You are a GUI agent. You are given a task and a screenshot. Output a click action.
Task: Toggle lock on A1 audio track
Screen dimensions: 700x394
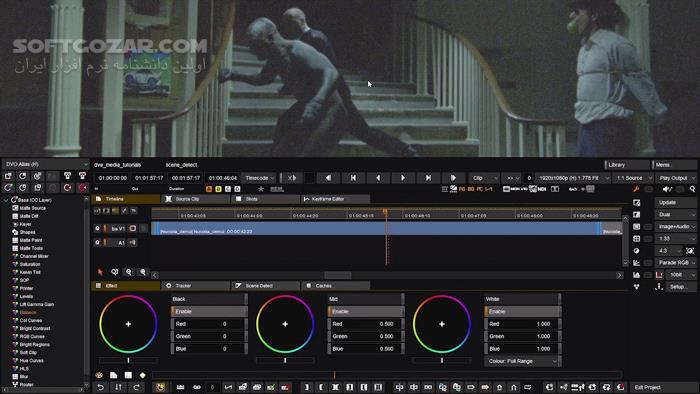click(97, 243)
